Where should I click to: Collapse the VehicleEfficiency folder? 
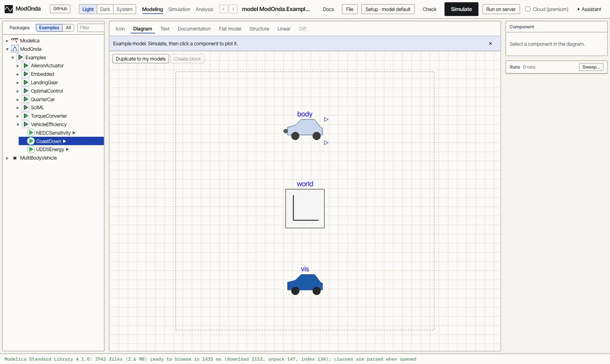(x=18, y=124)
